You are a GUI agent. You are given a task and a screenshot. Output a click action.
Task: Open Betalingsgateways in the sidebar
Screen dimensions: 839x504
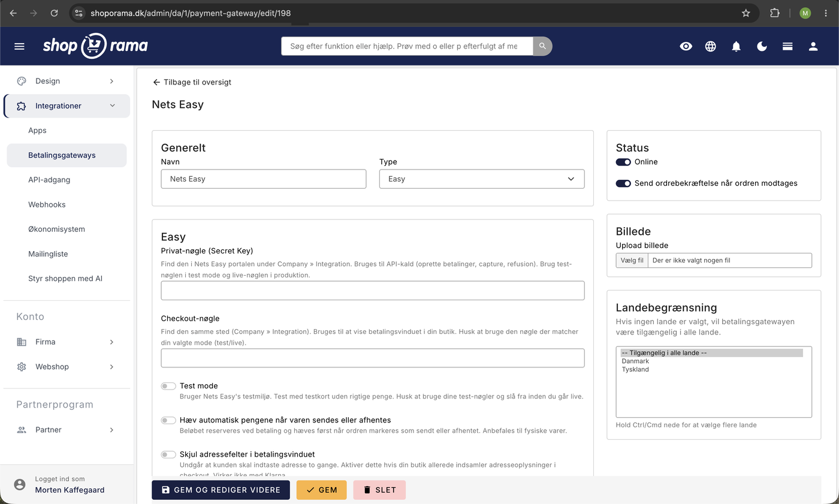coord(67,155)
